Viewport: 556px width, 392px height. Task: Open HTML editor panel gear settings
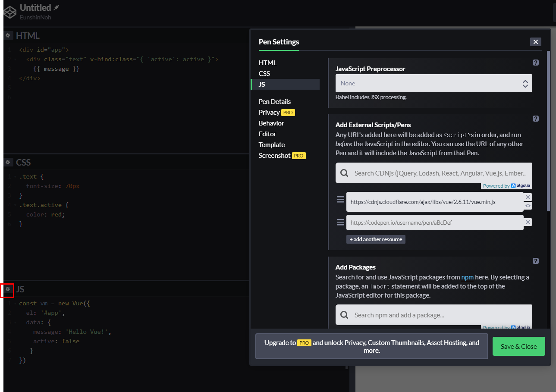pyautogui.click(x=7, y=35)
